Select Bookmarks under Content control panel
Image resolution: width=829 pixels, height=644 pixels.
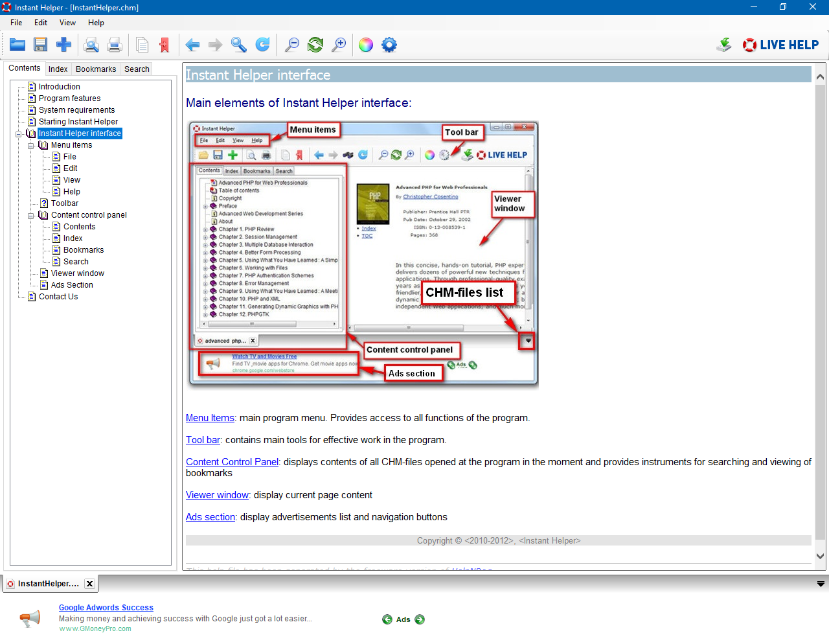pyautogui.click(x=84, y=250)
